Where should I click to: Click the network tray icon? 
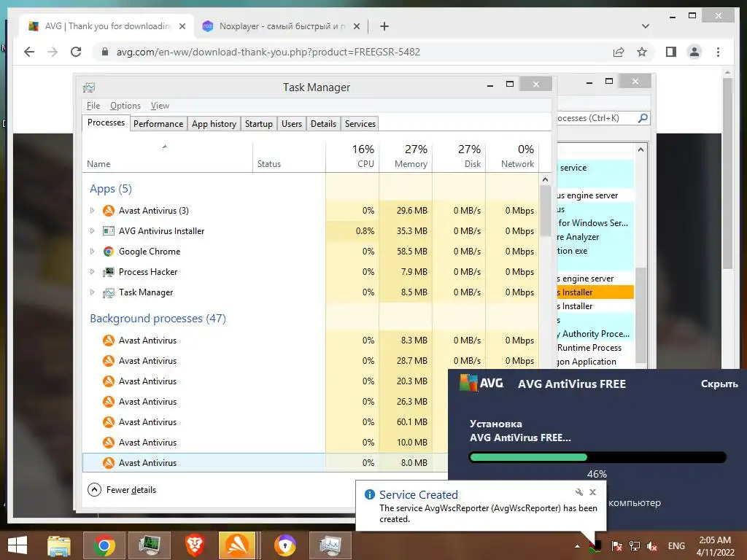tap(634, 546)
